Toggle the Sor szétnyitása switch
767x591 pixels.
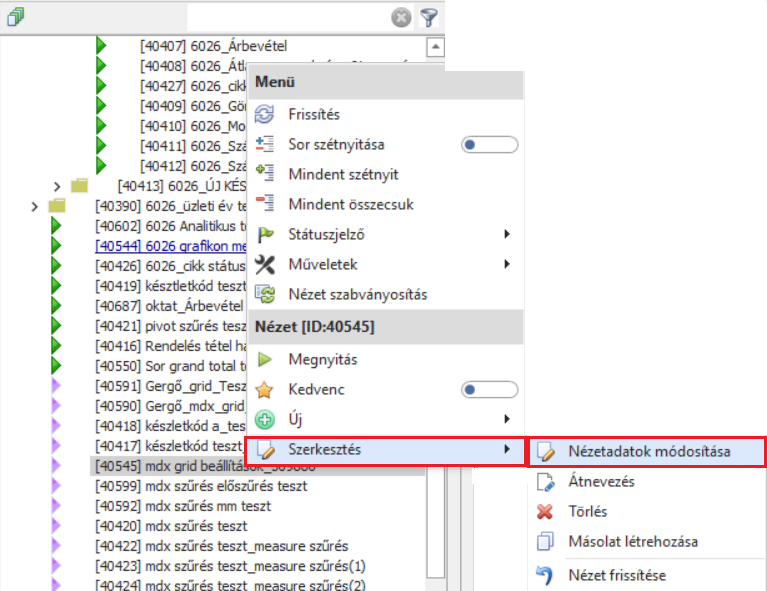click(490, 145)
